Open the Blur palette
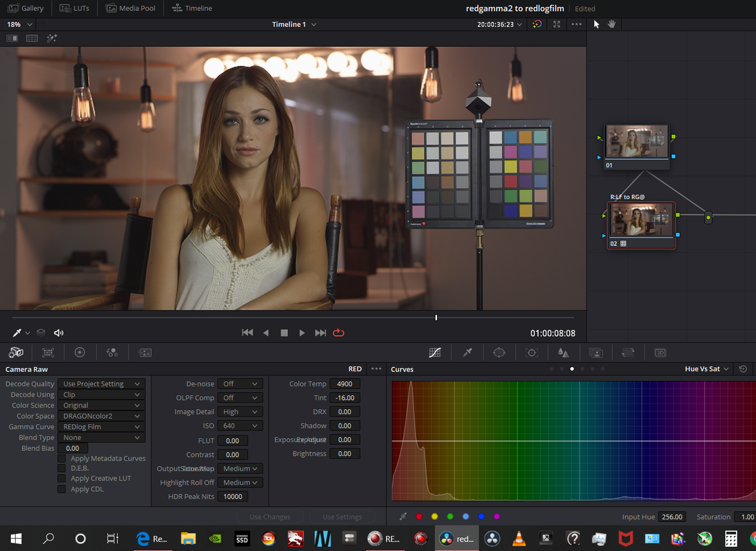Image resolution: width=756 pixels, height=551 pixels. coord(563,353)
